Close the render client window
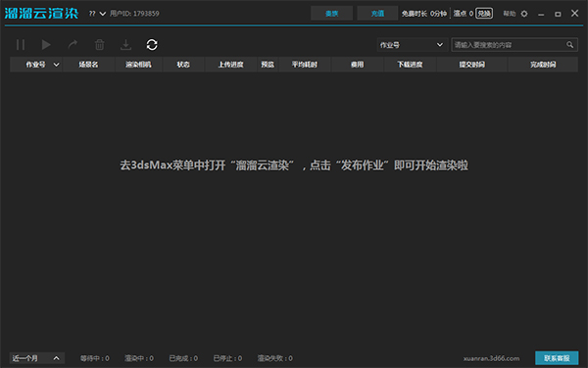This screenshot has height=368, width=588. tap(574, 13)
